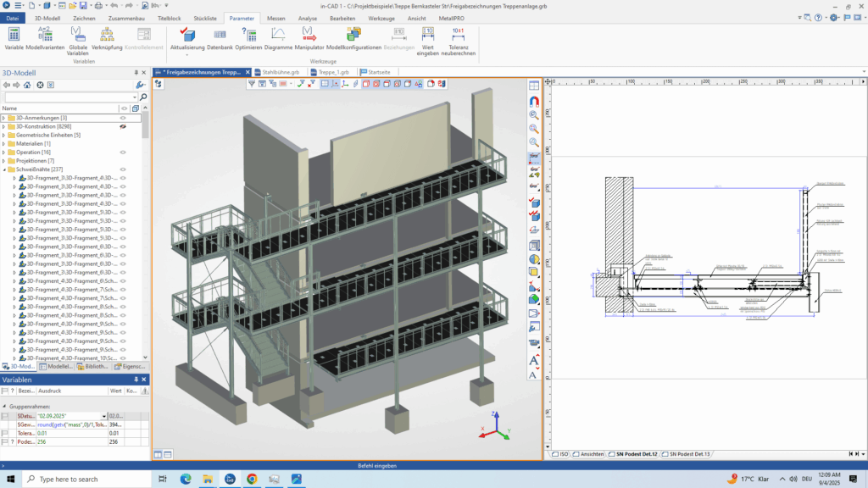Select the Manipulator tool
The image size is (868, 488).
point(309,34)
